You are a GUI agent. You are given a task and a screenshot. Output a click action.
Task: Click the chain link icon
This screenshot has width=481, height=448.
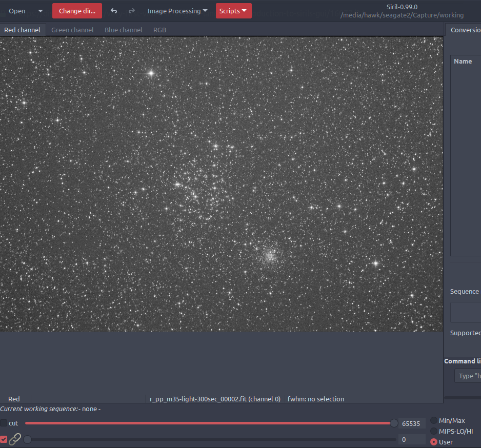15,439
